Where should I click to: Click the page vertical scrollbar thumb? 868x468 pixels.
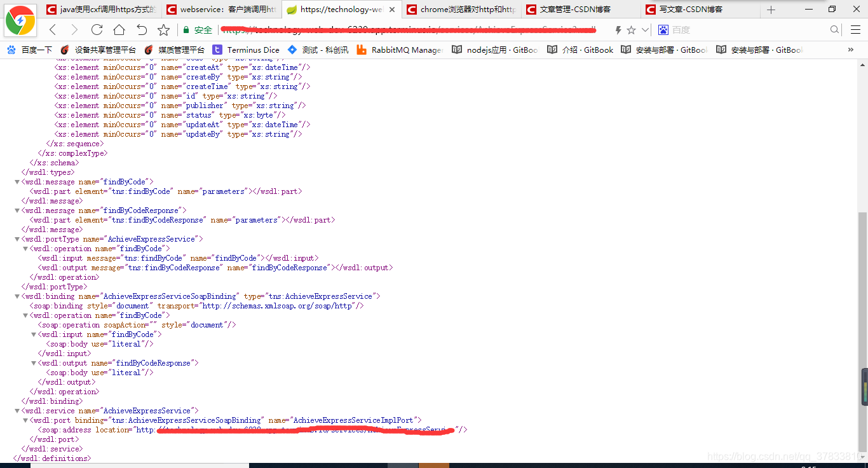[x=862, y=331]
